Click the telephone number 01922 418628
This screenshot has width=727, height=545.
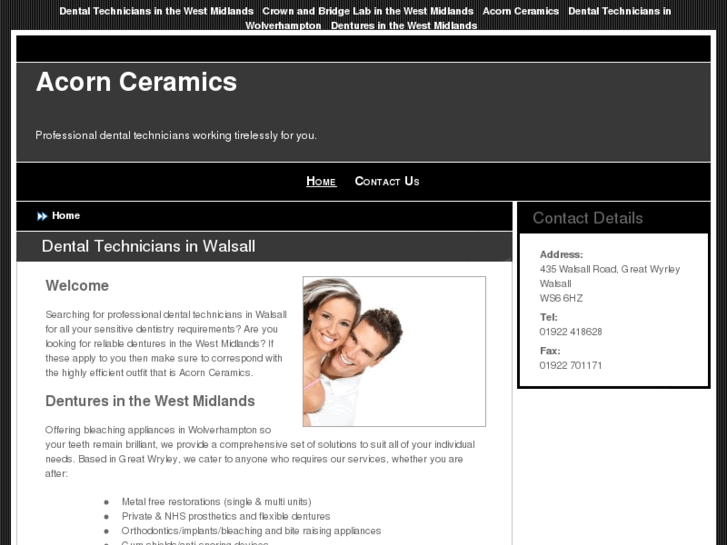click(571, 332)
